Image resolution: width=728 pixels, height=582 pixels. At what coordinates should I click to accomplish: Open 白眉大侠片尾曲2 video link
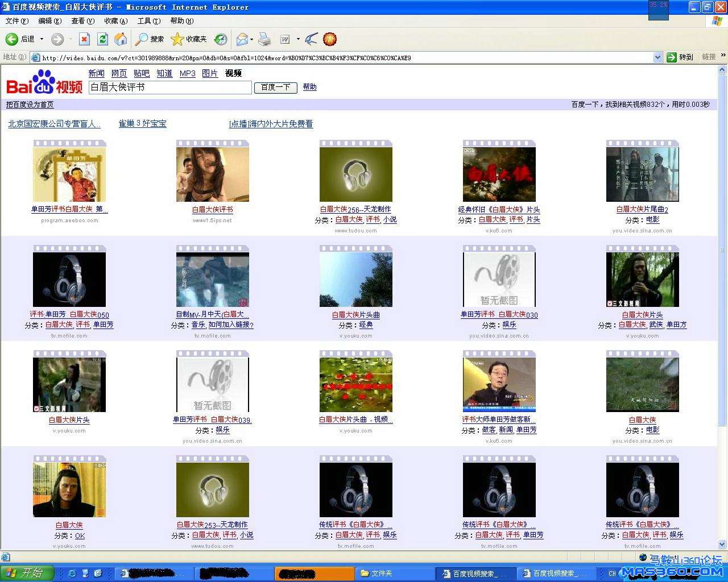(x=642, y=209)
